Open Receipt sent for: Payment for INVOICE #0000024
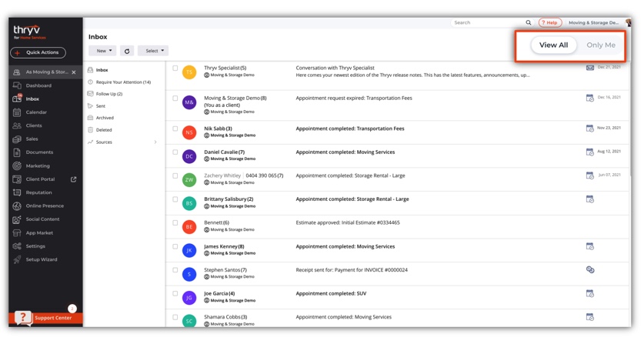Image resolution: width=644 pixels, height=344 pixels. tap(352, 270)
